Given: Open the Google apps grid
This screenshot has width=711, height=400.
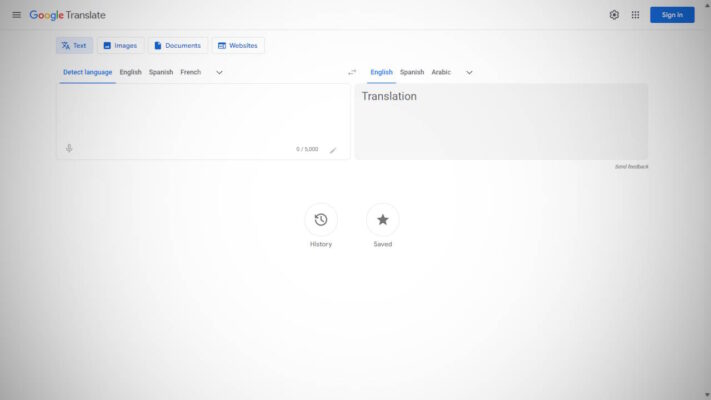Looking at the screenshot, I should pos(635,15).
